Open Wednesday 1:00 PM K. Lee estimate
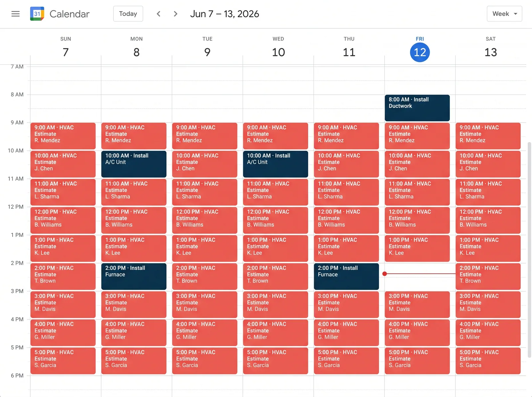532x397 pixels. click(x=276, y=248)
